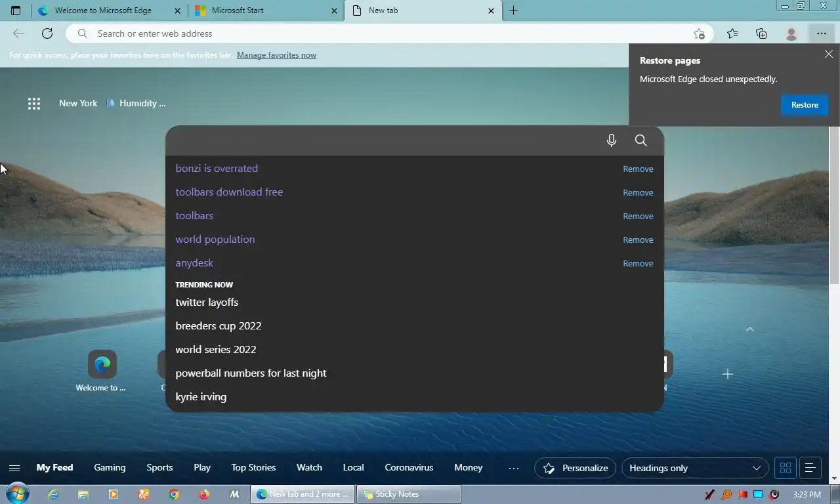Add a quick link with plus tile
This screenshot has height=504, width=840.
coord(727,374)
